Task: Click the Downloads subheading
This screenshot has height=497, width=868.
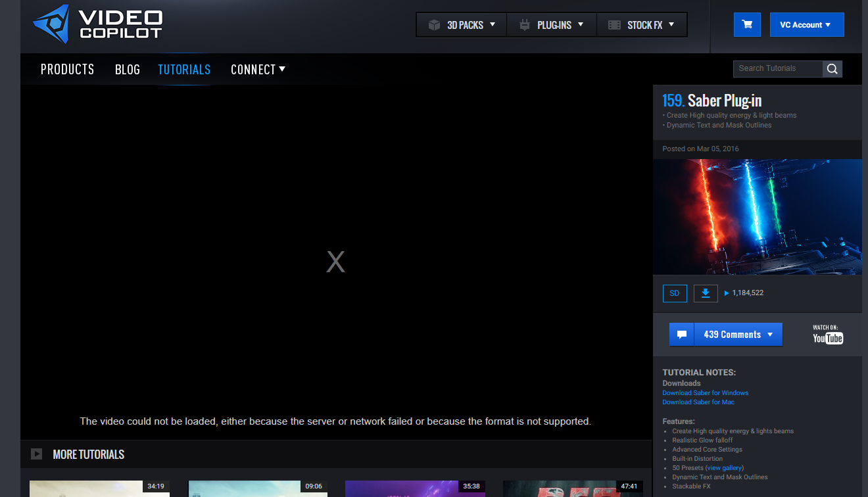Action: pos(681,383)
